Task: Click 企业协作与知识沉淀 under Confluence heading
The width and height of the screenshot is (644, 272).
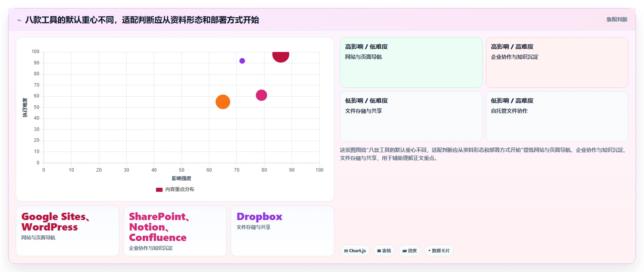Action: (151, 248)
